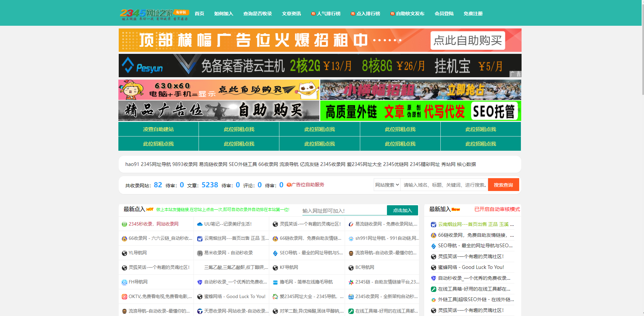Click globe icon beside 蜜蜂网络 in 最新加入
Image resolution: width=644 pixels, height=316 pixels.
[434, 268]
